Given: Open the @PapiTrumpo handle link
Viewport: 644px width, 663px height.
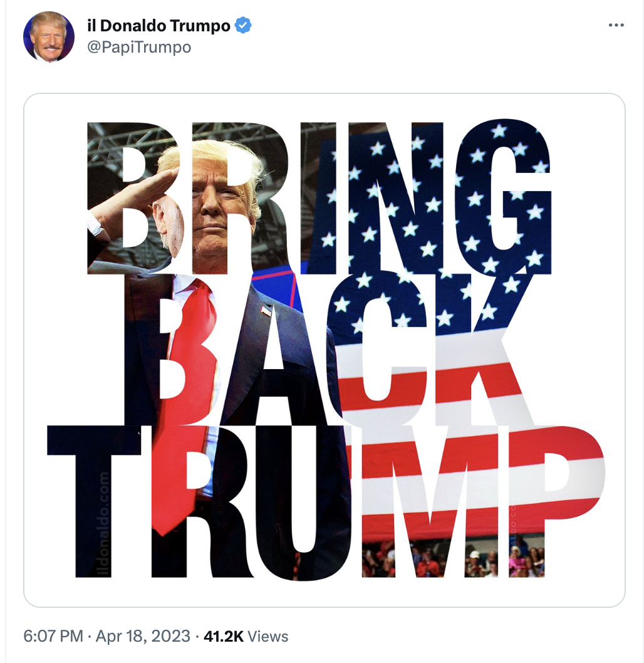Looking at the screenshot, I should pyautogui.click(x=139, y=47).
